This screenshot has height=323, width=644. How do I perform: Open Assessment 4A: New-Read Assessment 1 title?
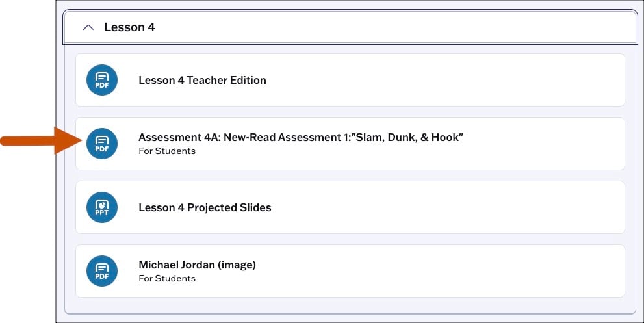[260, 138]
